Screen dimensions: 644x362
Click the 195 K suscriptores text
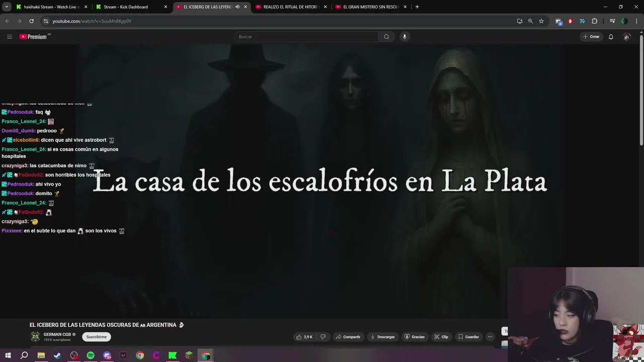(x=57, y=340)
